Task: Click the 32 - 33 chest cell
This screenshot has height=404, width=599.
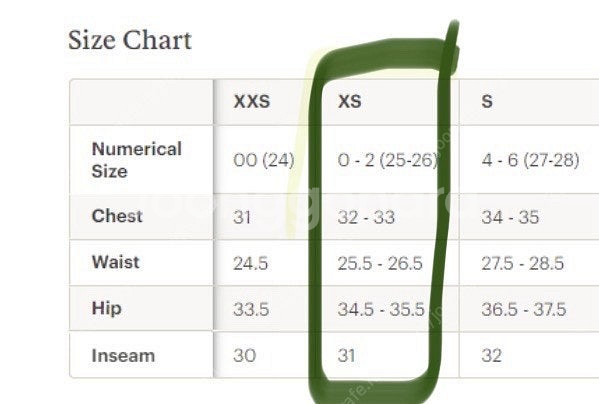Action: click(366, 217)
